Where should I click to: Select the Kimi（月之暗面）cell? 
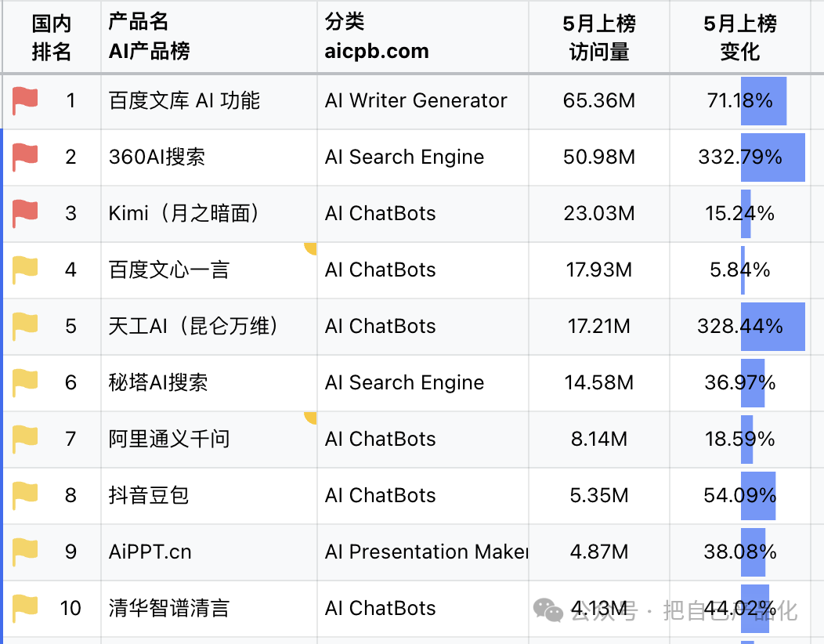click(x=209, y=213)
